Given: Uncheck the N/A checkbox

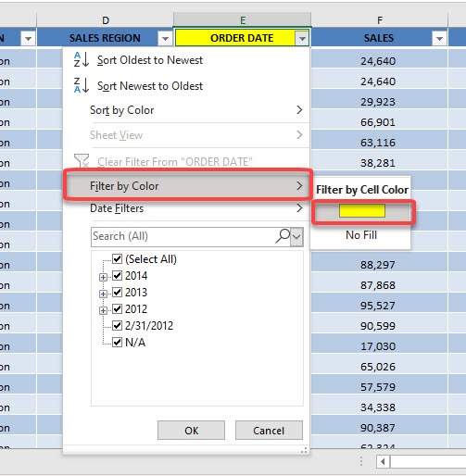Looking at the screenshot, I should [x=117, y=342].
